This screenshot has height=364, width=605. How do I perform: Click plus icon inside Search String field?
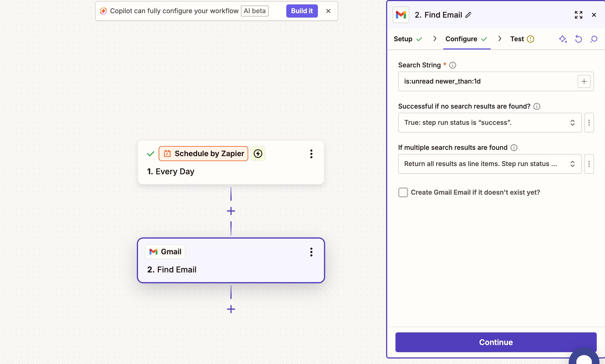tap(584, 81)
